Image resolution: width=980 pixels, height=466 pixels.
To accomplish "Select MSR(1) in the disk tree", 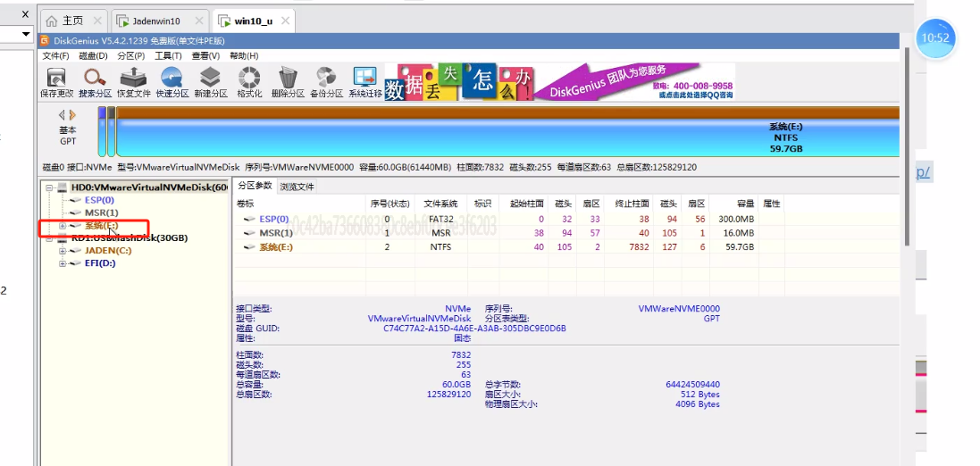I will pyautogui.click(x=101, y=213).
